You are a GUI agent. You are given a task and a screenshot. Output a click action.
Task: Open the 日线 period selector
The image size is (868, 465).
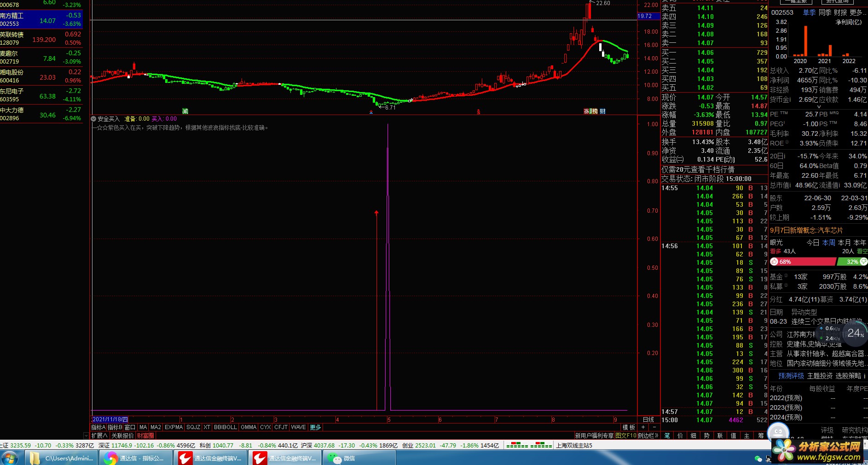648,419
